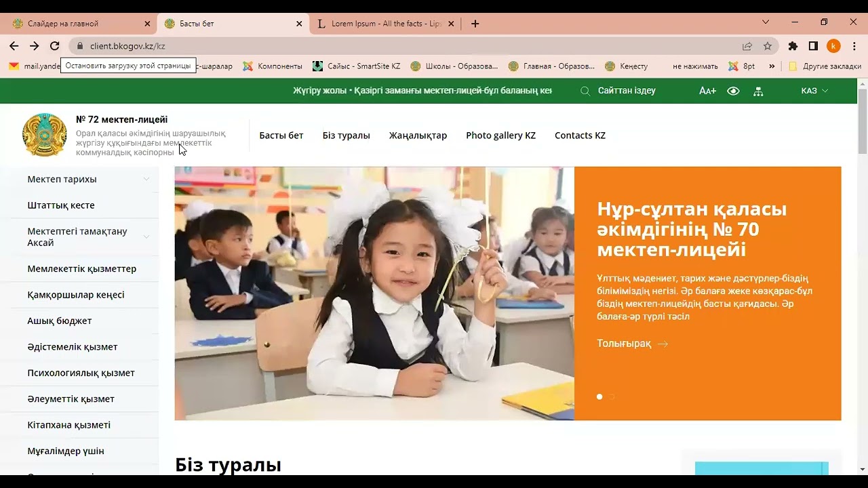The image size is (868, 488).
Task: Switch to the Слайдер на главной tab
Action: tap(81, 24)
